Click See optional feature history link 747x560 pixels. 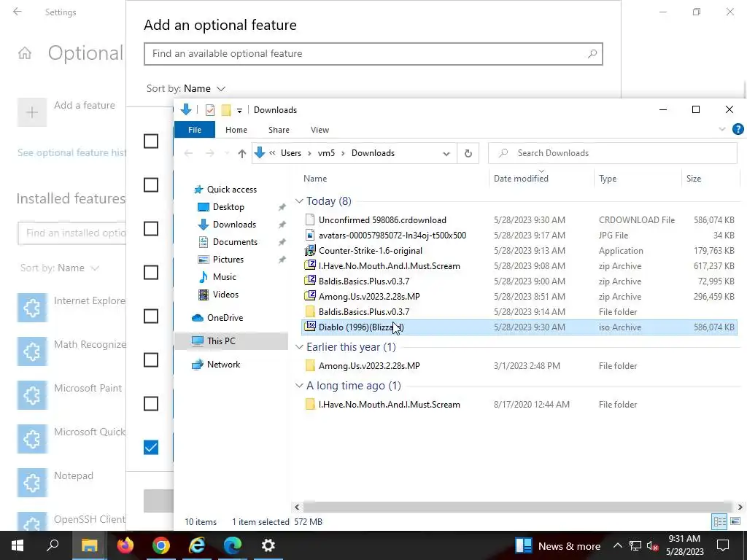tap(71, 153)
